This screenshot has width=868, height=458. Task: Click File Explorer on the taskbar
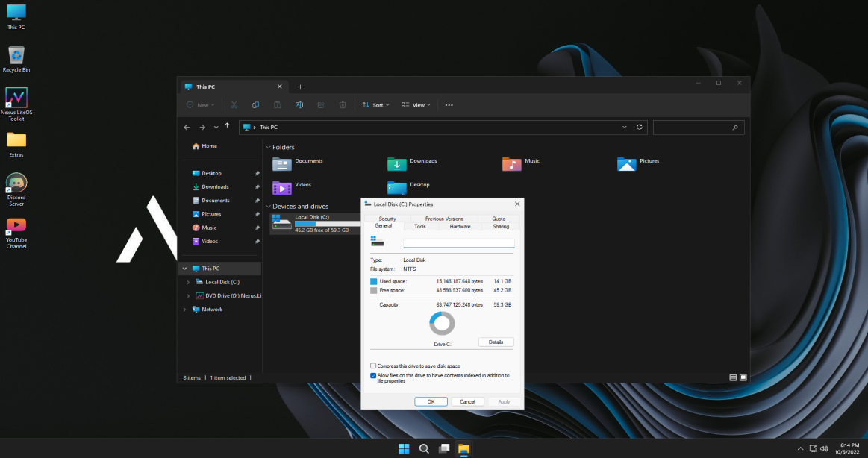pos(464,448)
